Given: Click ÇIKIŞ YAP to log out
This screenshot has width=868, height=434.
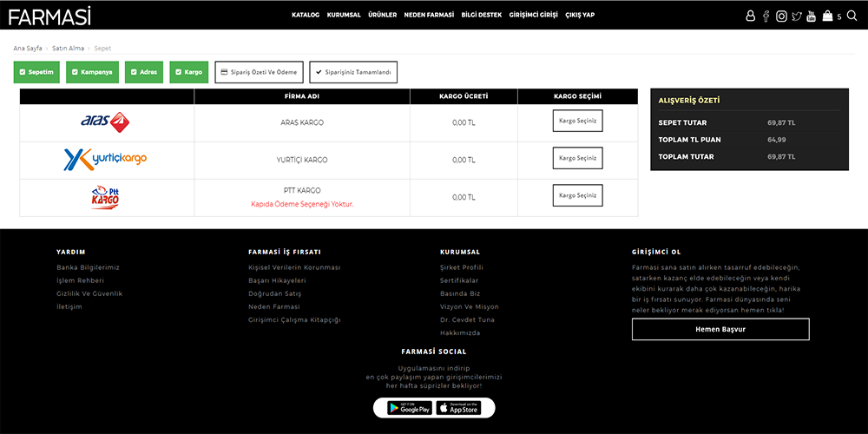Looking at the screenshot, I should [x=580, y=15].
